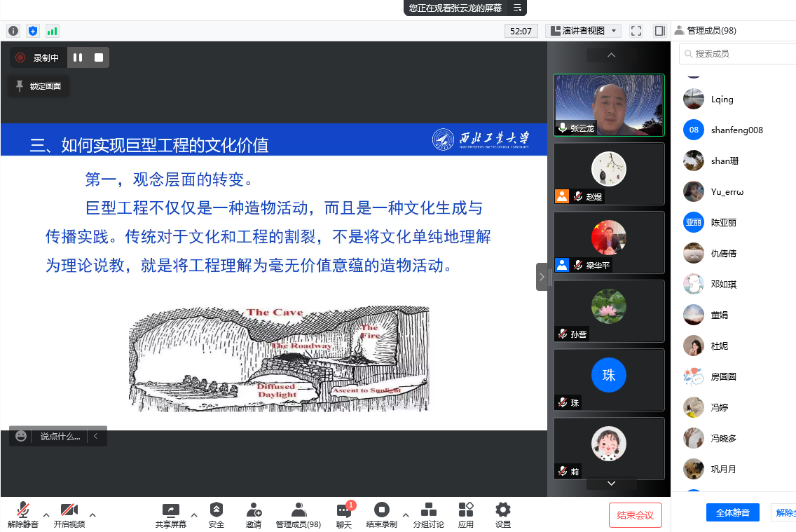Screen dimensions: 796x532
Task: Check the green network signal icon
Action: pos(53,31)
